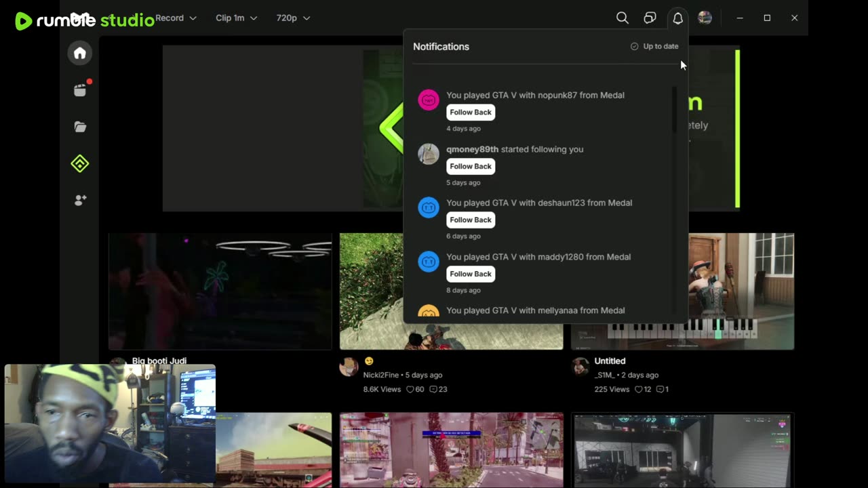Click maddy1280's blue avatar icon

click(x=429, y=262)
